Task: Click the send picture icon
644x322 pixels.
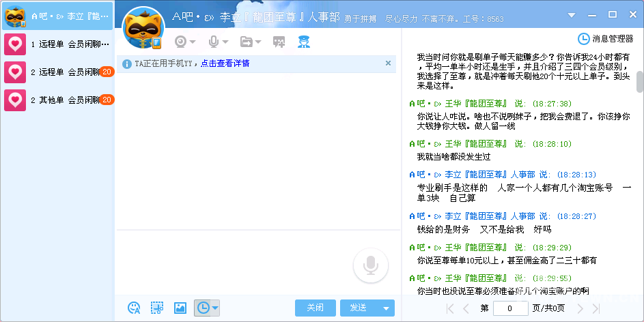Action: point(180,308)
